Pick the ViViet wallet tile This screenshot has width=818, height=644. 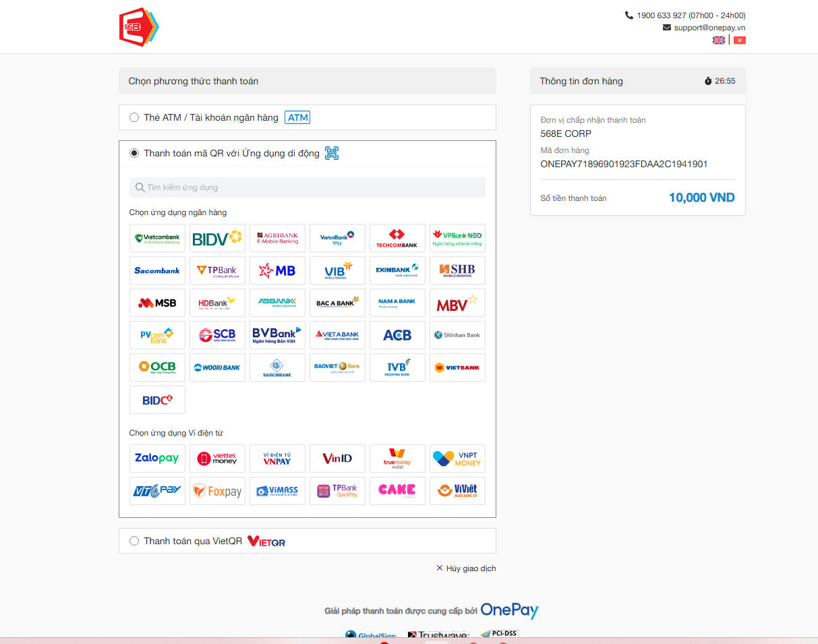pos(457,491)
